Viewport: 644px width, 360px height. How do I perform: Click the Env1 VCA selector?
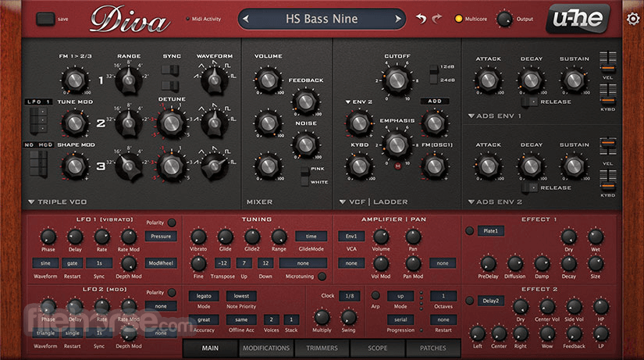click(351, 237)
